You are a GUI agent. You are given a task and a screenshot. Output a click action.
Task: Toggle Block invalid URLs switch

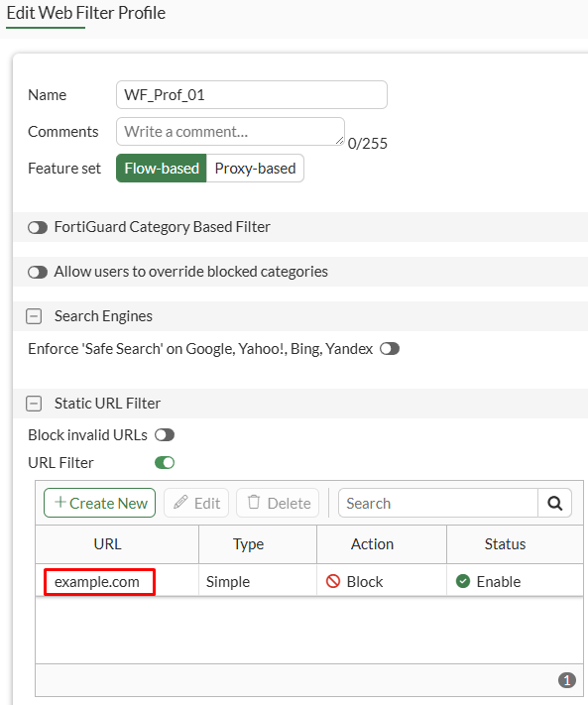click(165, 435)
